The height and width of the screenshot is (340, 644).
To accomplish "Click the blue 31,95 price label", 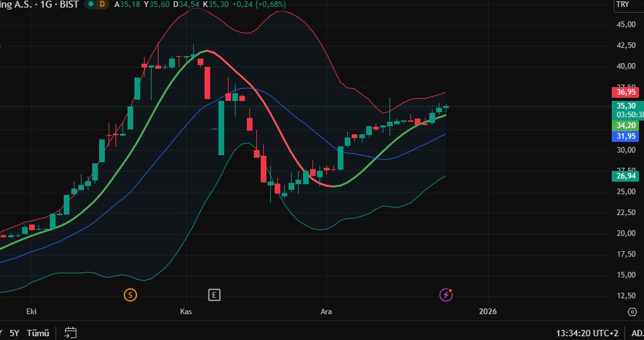I will tap(624, 136).
